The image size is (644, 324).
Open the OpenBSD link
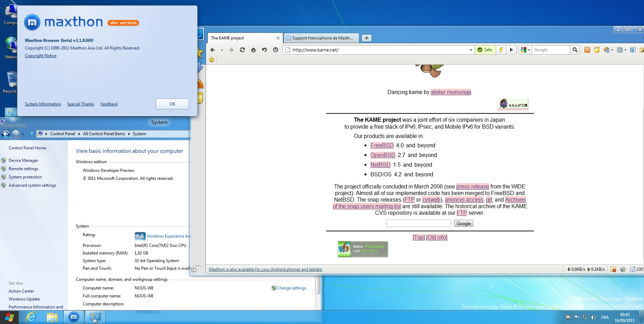[383, 155]
